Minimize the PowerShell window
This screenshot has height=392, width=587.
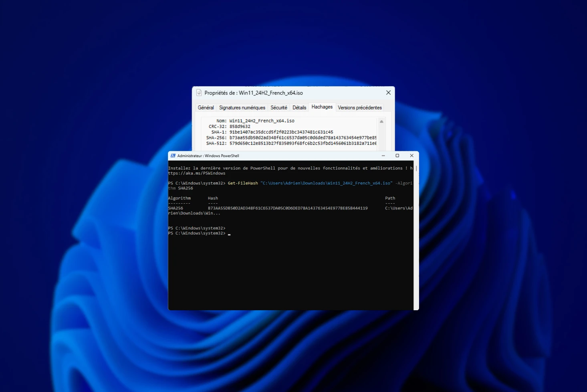[x=383, y=156]
